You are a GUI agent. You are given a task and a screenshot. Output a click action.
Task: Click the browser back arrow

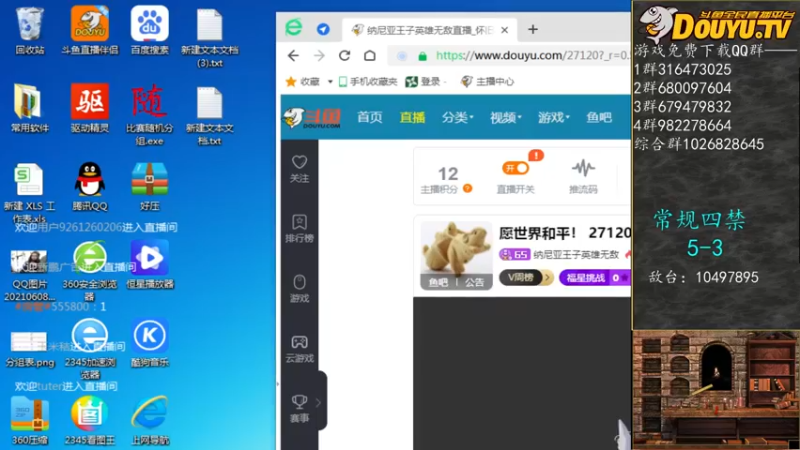coord(293,56)
